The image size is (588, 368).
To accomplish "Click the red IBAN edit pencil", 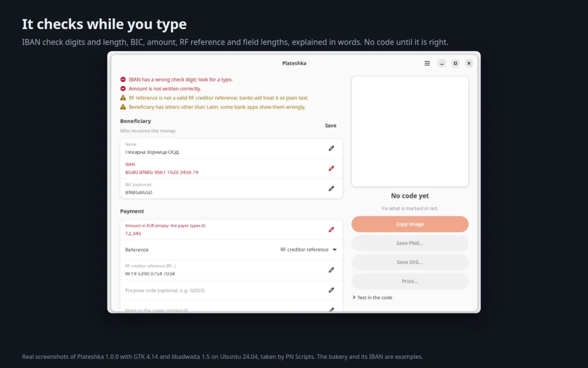I will coord(331,168).
